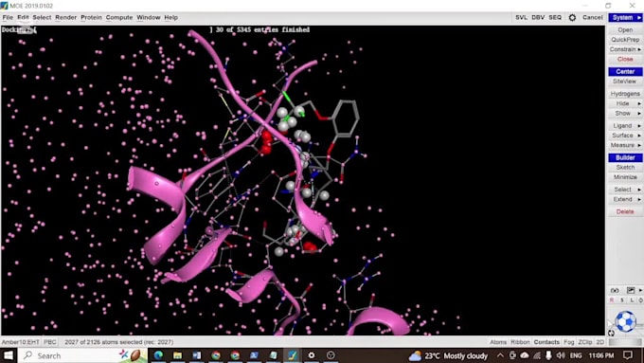This screenshot has height=363, width=644.
Task: Expand the Show submenu
Action: click(625, 113)
